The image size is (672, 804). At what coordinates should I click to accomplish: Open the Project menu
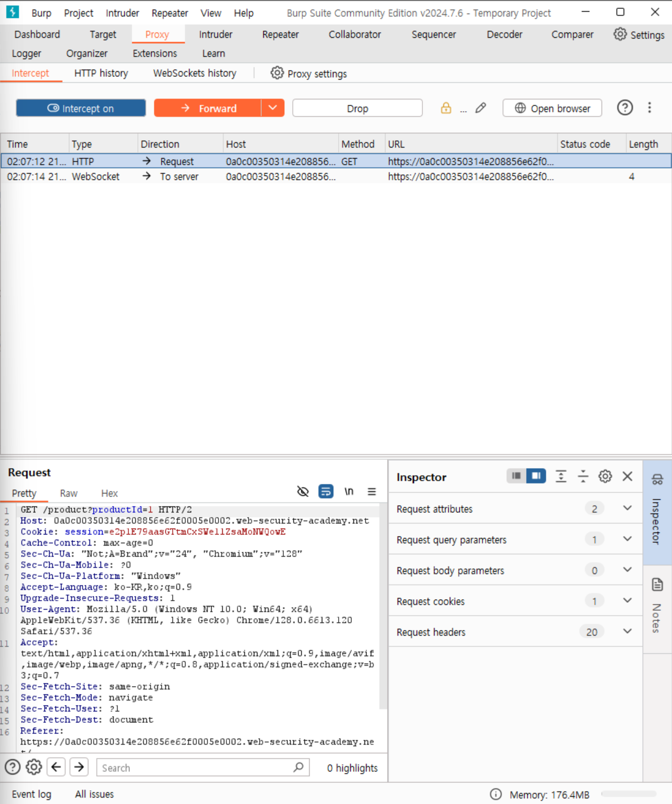point(78,13)
